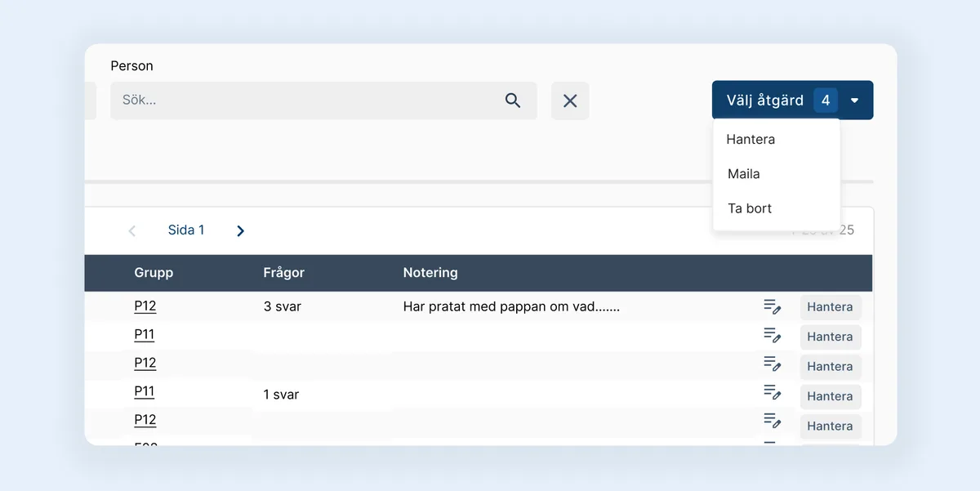Clear the person search with X button

(570, 100)
